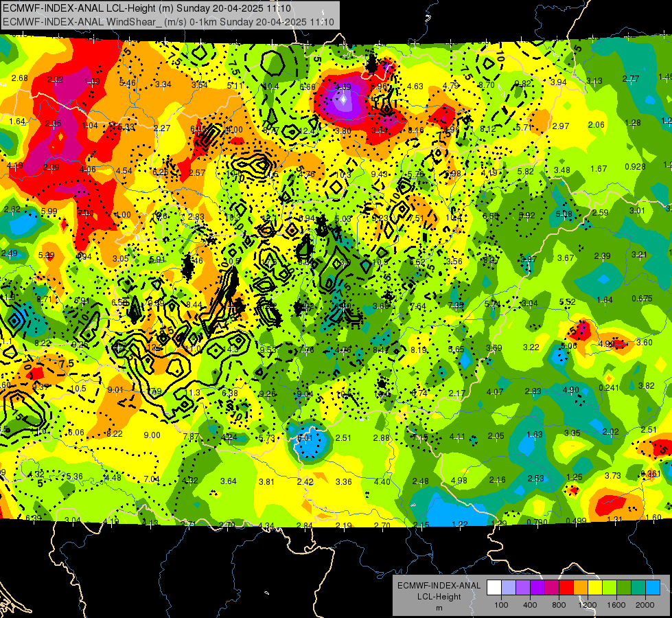Image resolution: width=672 pixels, height=618 pixels.
Task: Click the map value 6.01 in the blue patch
Action: [305, 437]
